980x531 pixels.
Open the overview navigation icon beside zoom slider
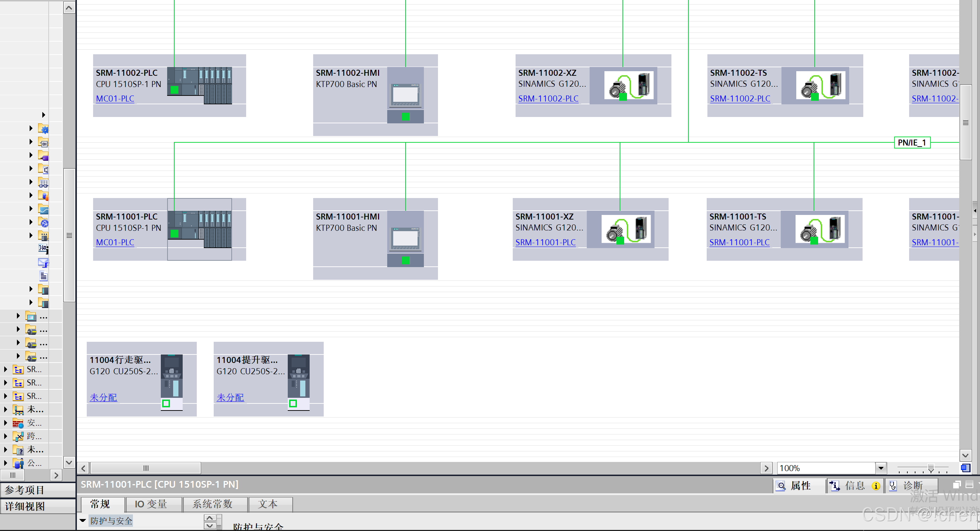pos(965,468)
